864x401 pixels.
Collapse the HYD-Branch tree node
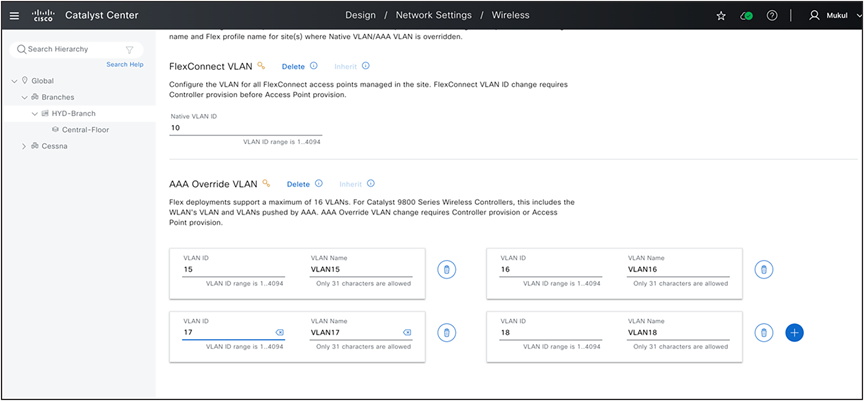(35, 114)
